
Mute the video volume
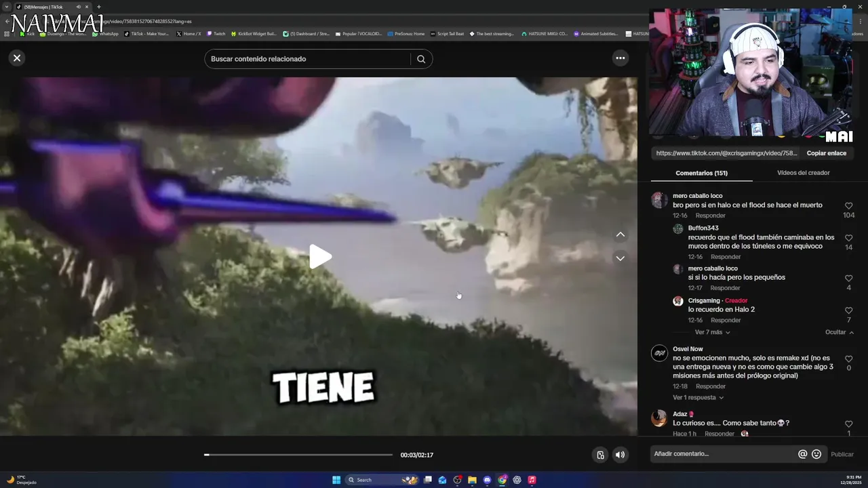pos(620,455)
